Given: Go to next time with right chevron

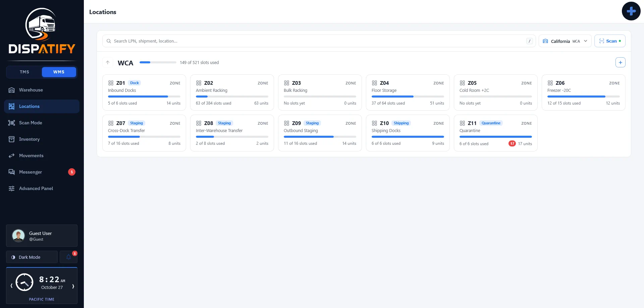Looking at the screenshot, I should 73,286.
